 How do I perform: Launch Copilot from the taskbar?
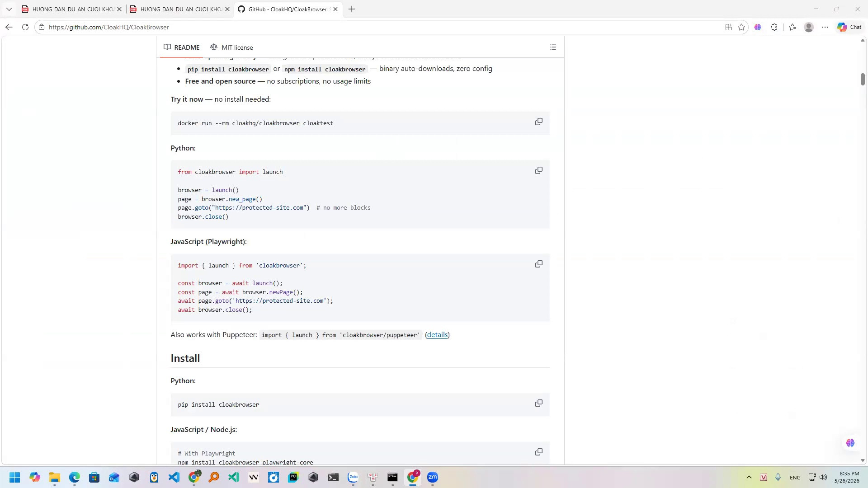[35, 477]
